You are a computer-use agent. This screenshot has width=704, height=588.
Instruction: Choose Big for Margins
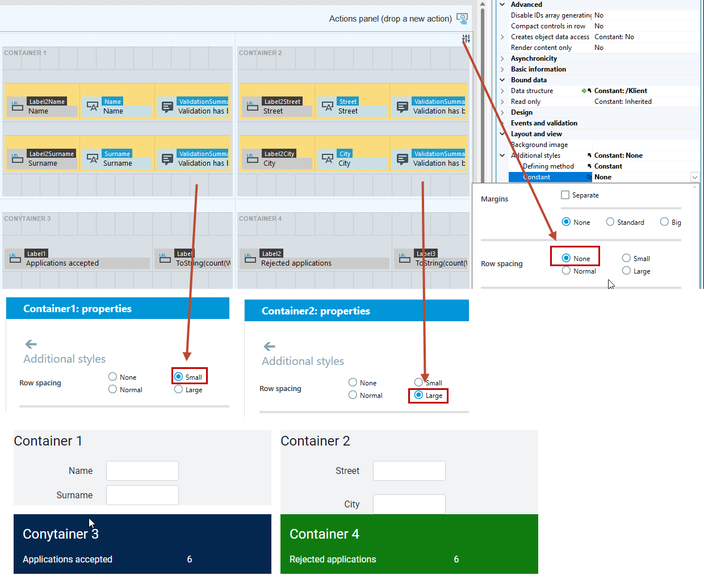pyautogui.click(x=664, y=222)
